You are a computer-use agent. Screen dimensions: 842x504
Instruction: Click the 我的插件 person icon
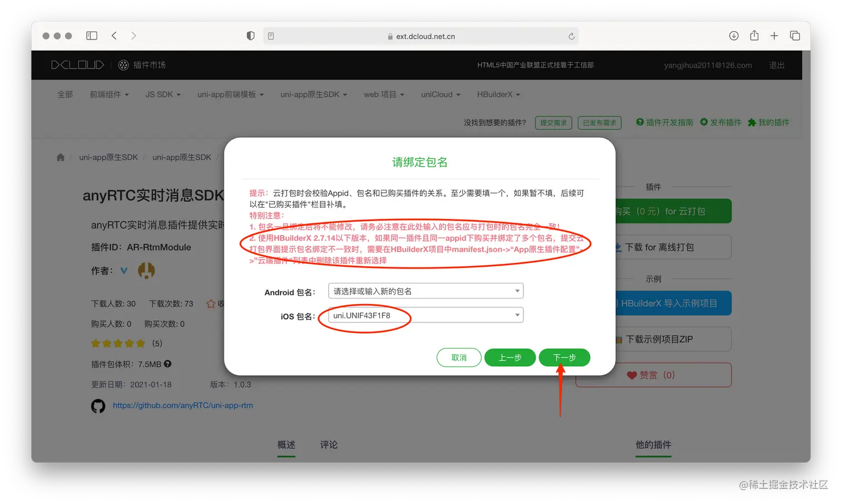tap(753, 123)
